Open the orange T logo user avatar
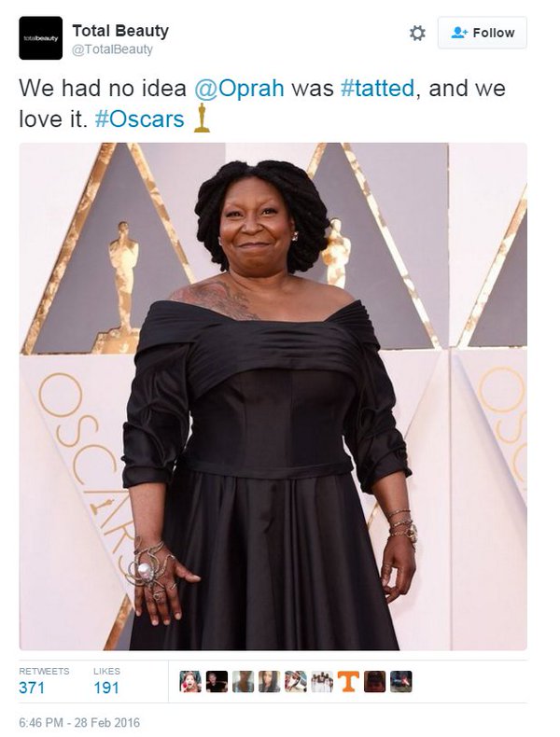The image size is (560, 737). (348, 682)
